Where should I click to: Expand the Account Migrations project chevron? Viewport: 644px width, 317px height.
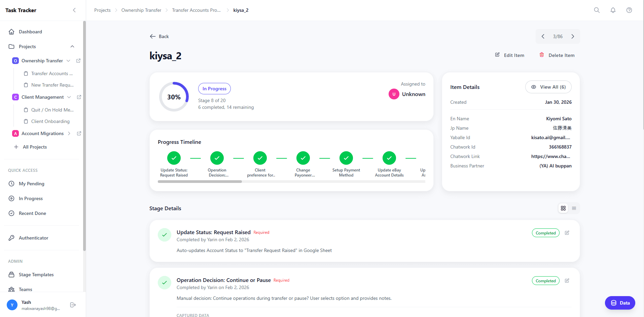click(69, 133)
